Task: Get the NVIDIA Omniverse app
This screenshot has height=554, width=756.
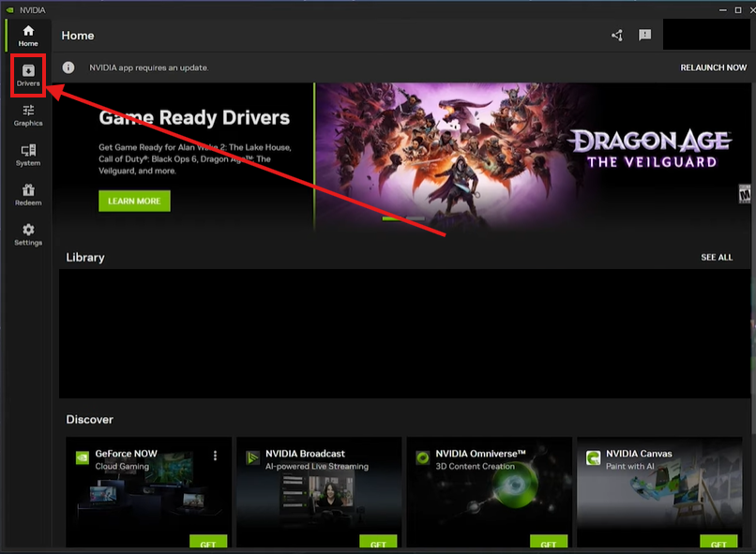Action: (549, 542)
